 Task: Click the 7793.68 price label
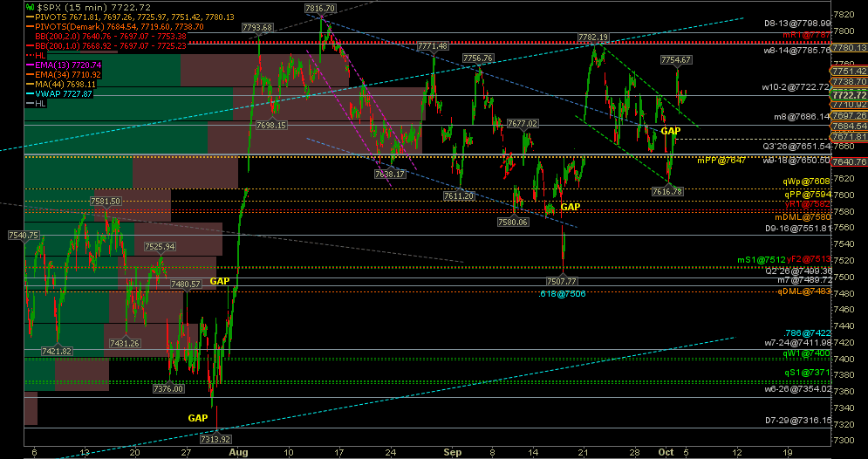coord(257,28)
